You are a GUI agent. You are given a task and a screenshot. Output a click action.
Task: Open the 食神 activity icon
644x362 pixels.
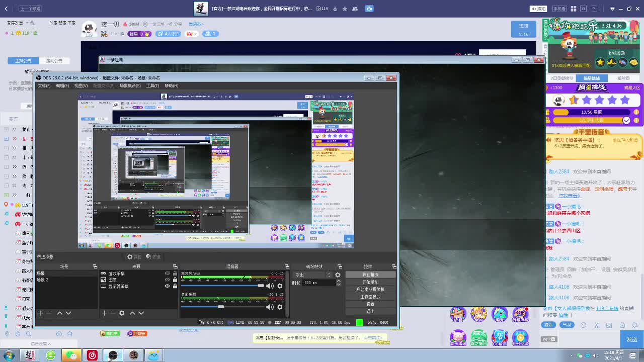478,314
